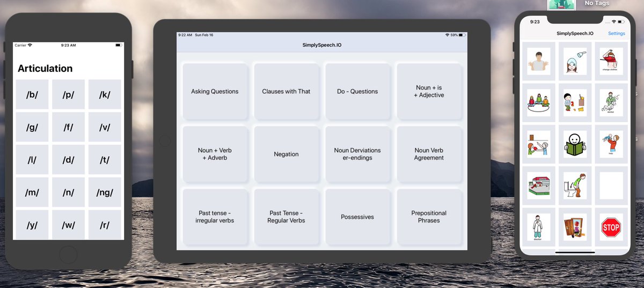Open Settings in the SimplySpeech.IO phone app
The width and height of the screenshot is (644, 288).
pos(616,33)
